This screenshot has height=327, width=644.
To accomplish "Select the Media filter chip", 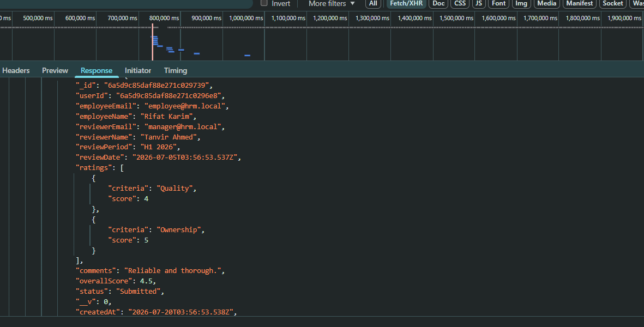I will pyautogui.click(x=546, y=3).
